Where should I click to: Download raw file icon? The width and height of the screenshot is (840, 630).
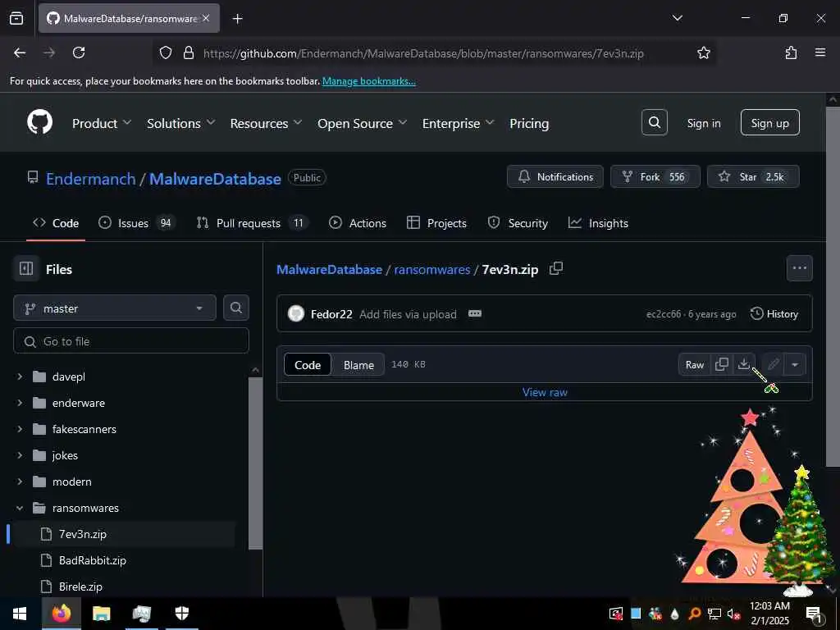tap(743, 364)
